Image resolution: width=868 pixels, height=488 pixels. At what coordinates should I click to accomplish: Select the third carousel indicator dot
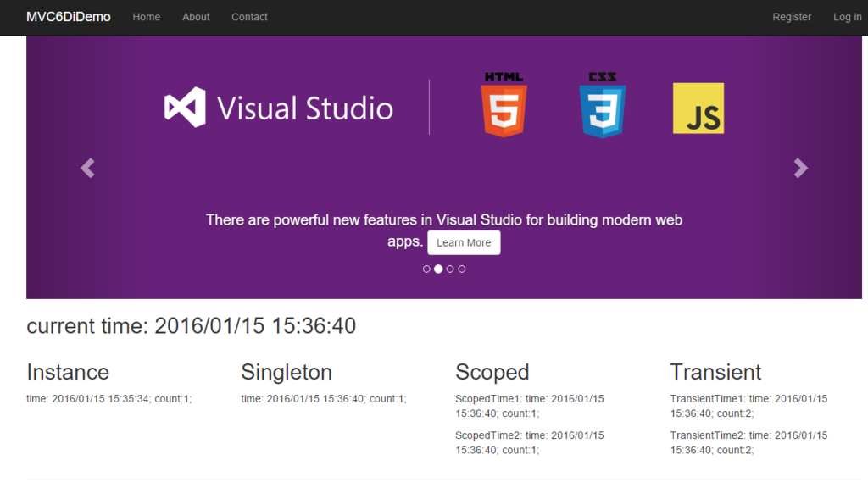point(450,269)
